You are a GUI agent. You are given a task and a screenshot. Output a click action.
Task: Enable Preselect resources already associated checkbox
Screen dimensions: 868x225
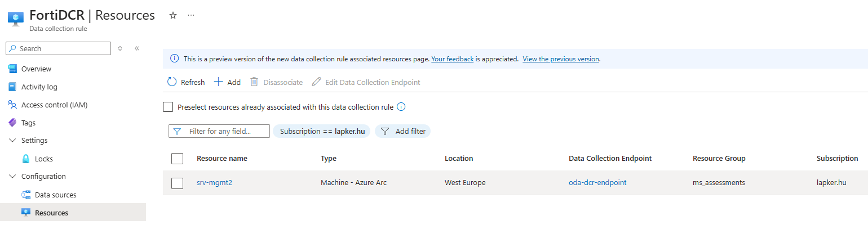click(x=168, y=107)
